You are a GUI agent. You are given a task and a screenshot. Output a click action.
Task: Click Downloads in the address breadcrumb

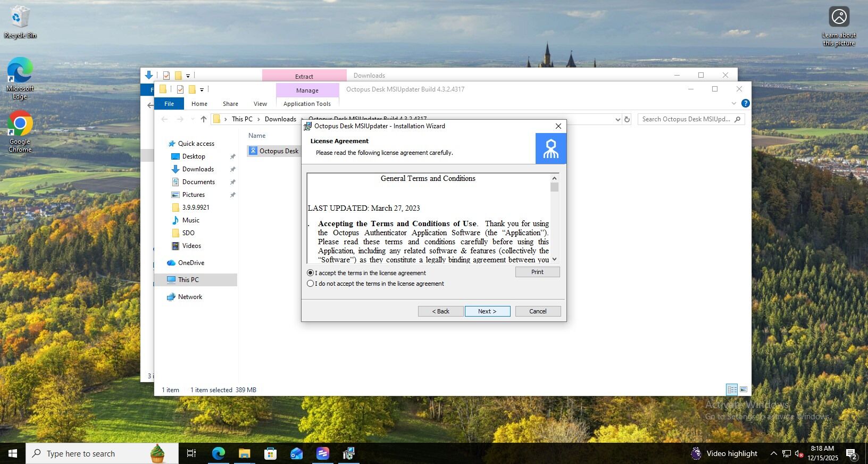click(280, 119)
